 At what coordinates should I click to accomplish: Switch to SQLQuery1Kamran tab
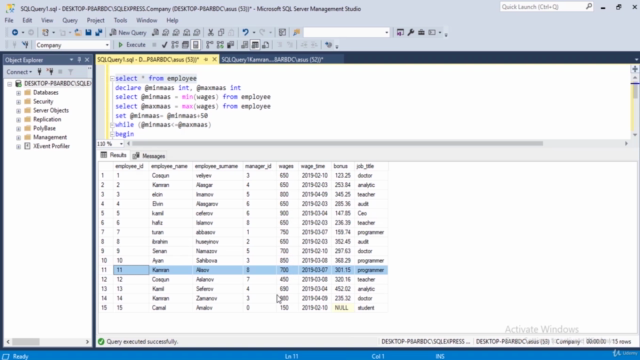[x=272, y=60]
